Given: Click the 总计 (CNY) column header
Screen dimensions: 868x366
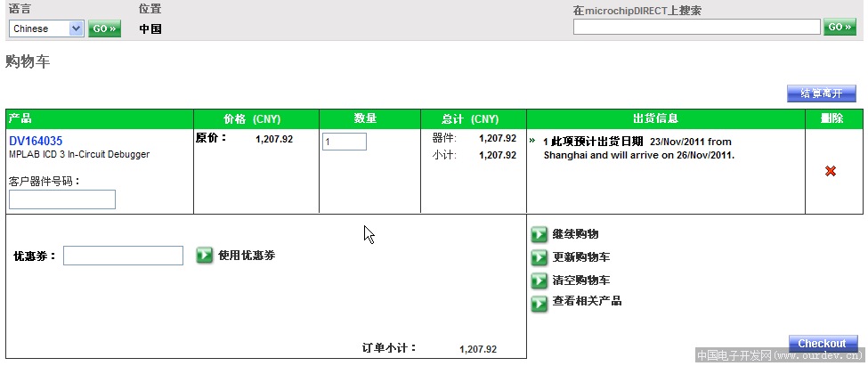Looking at the screenshot, I should (474, 119).
